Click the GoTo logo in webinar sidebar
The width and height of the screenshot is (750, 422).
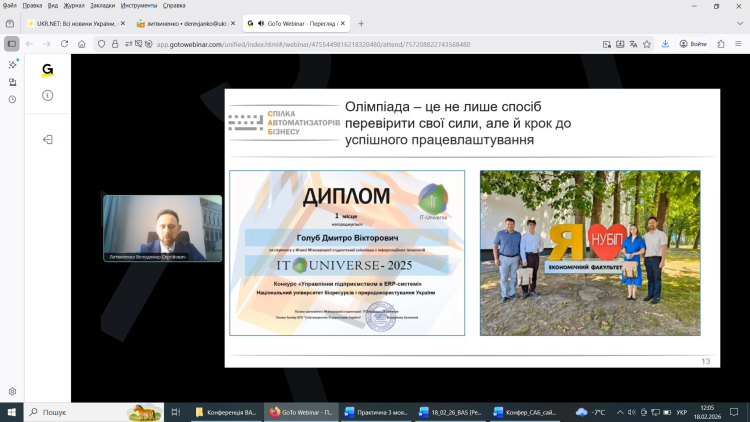(47, 70)
